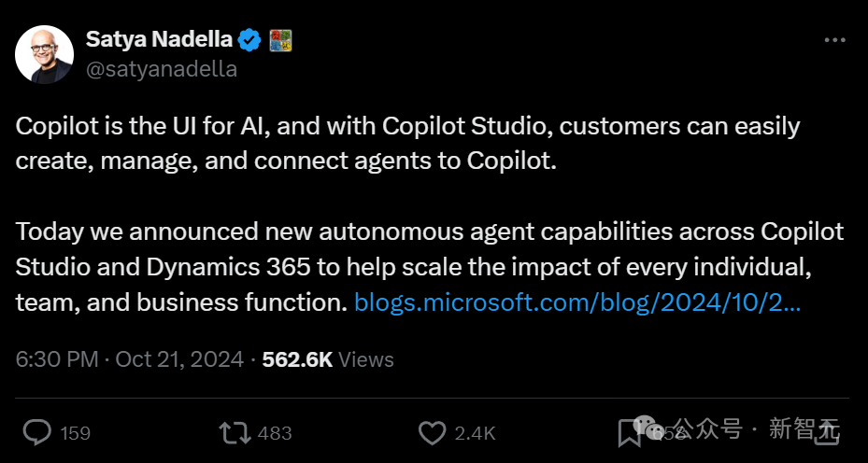868x463 pixels.
Task: Click the Satya Nadella display name
Action: (x=158, y=39)
